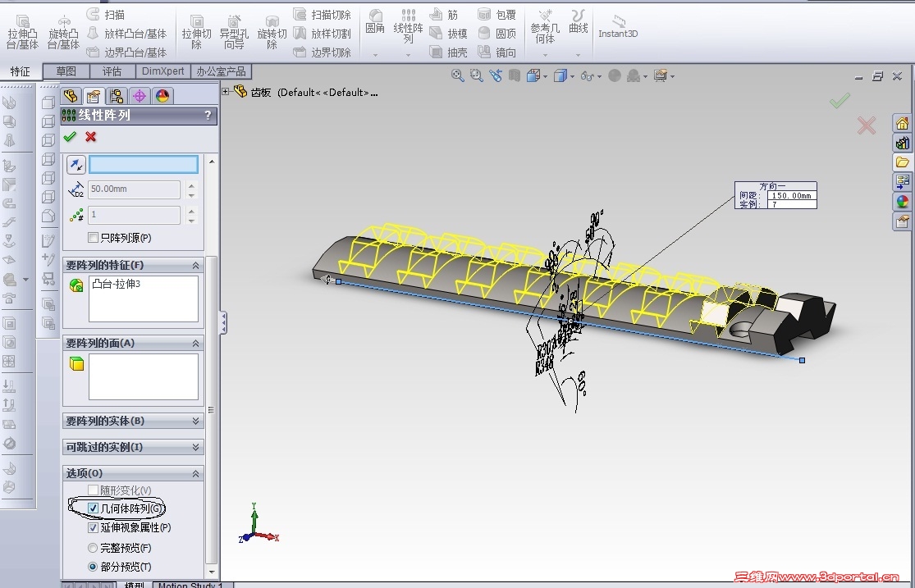Collapse 要阵列的特征(F) section
Image resolution: width=915 pixels, height=588 pixels.
pos(195,266)
